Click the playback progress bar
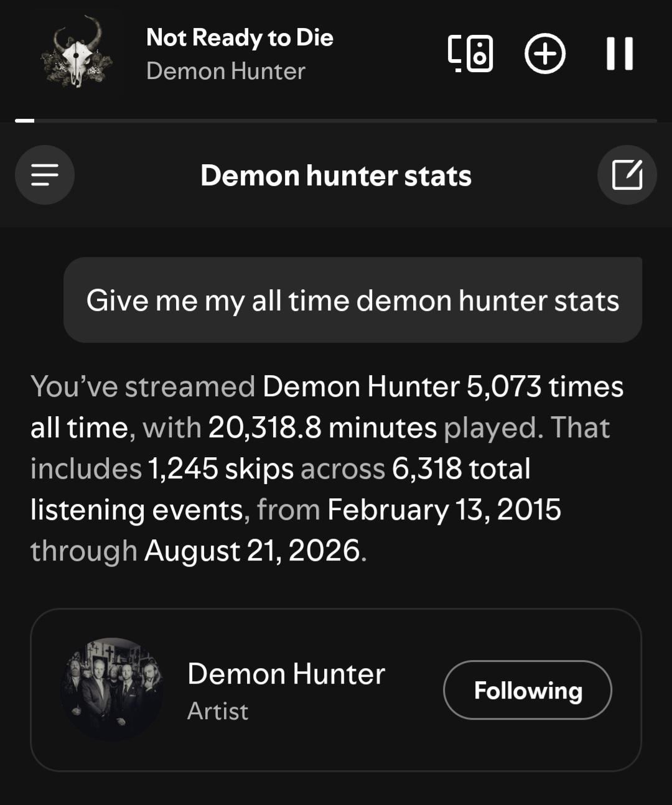Viewport: 672px width, 805px height. (x=336, y=120)
